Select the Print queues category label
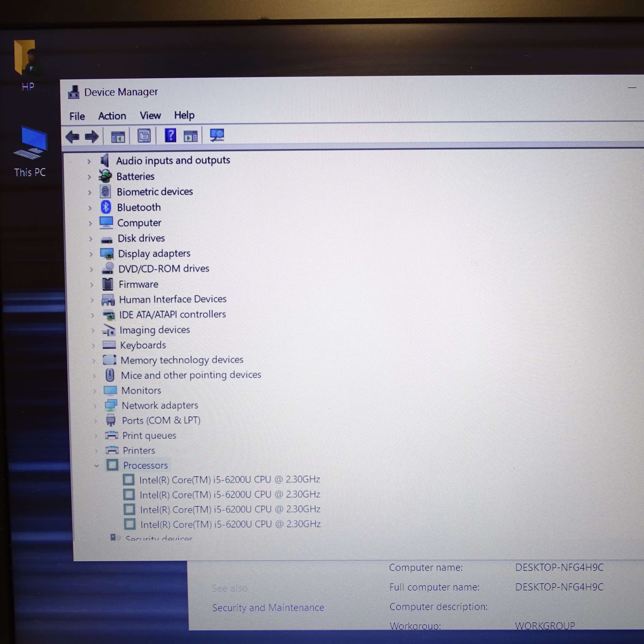Image resolution: width=644 pixels, height=644 pixels. pyautogui.click(x=149, y=435)
